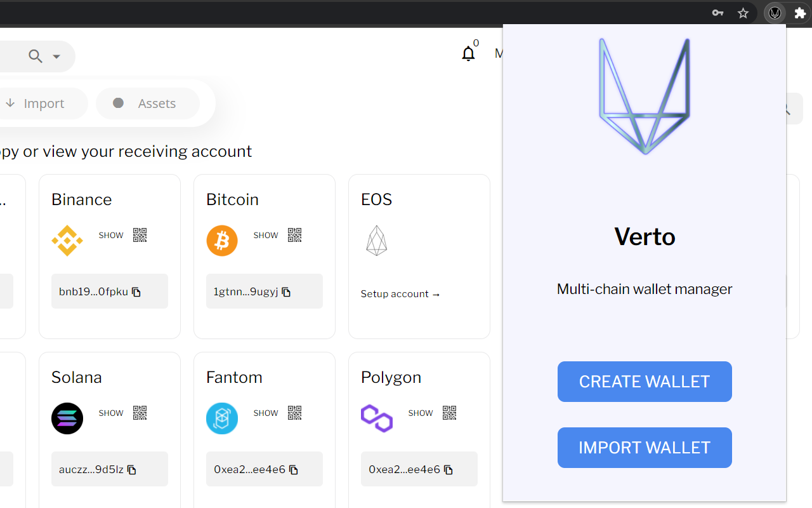The image size is (812, 508).
Task: Open the Binance QR code icon
Action: (x=140, y=235)
